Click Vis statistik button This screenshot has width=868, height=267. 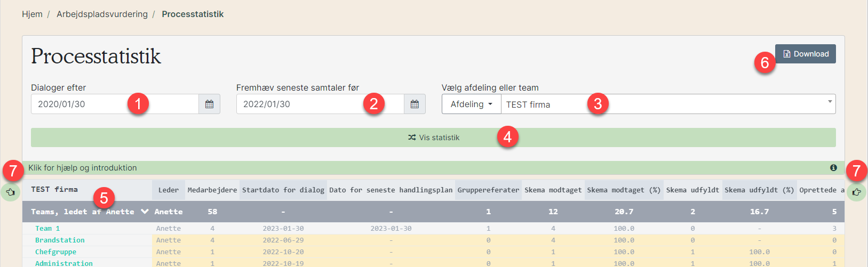pos(433,137)
